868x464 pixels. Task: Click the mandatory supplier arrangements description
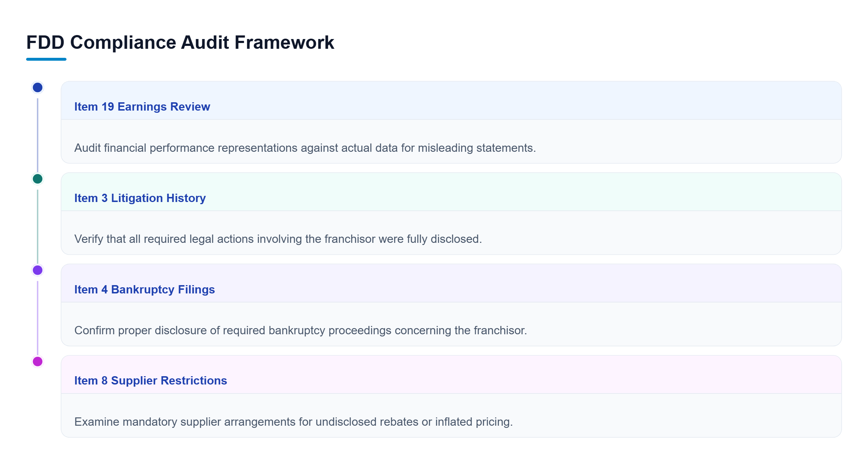[x=293, y=422]
